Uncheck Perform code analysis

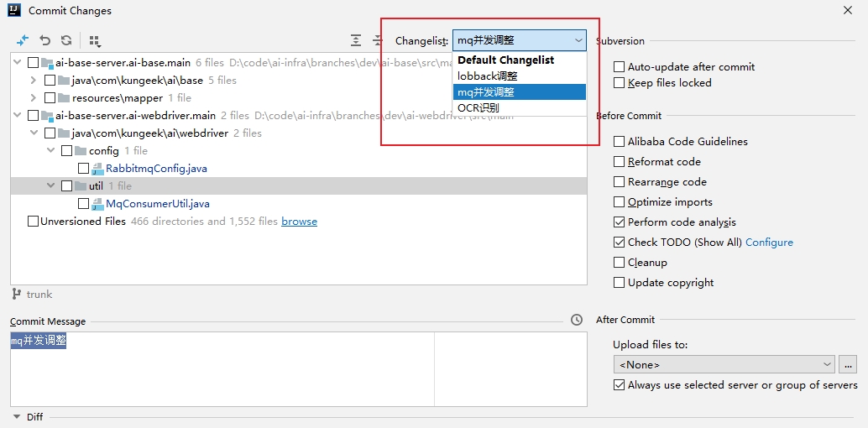(620, 222)
